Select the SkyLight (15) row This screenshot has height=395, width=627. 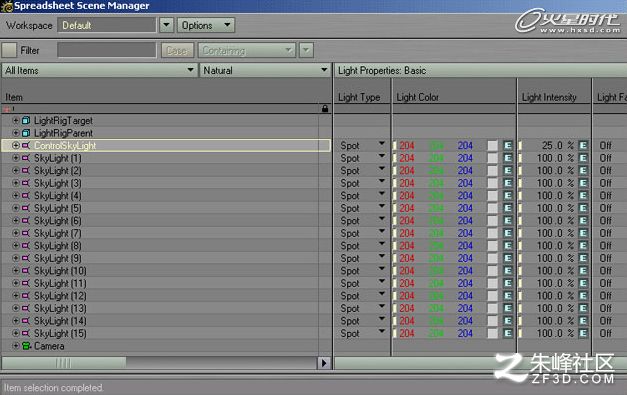pyautogui.click(x=166, y=333)
